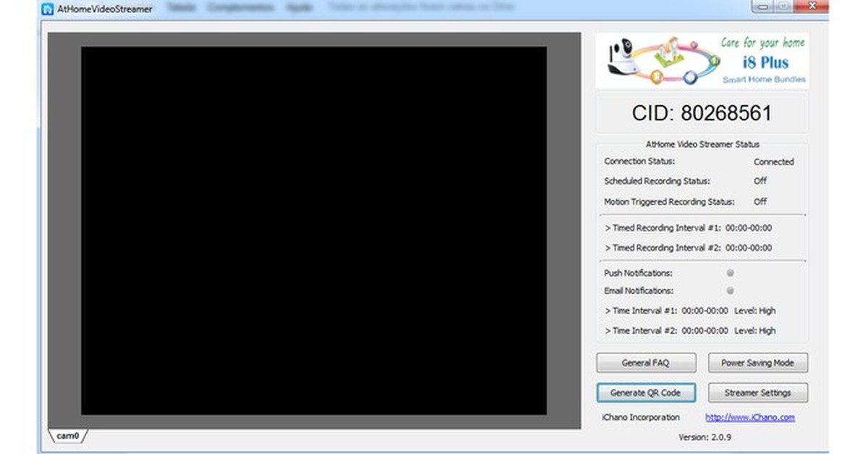Switch to the cam0 tab
The image size is (868, 454).
pyautogui.click(x=68, y=436)
